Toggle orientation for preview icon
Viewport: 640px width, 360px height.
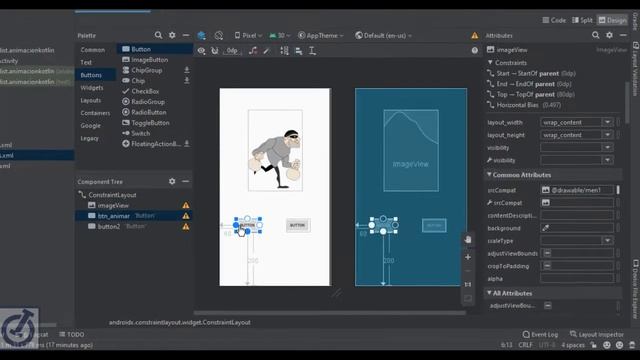[x=219, y=36]
